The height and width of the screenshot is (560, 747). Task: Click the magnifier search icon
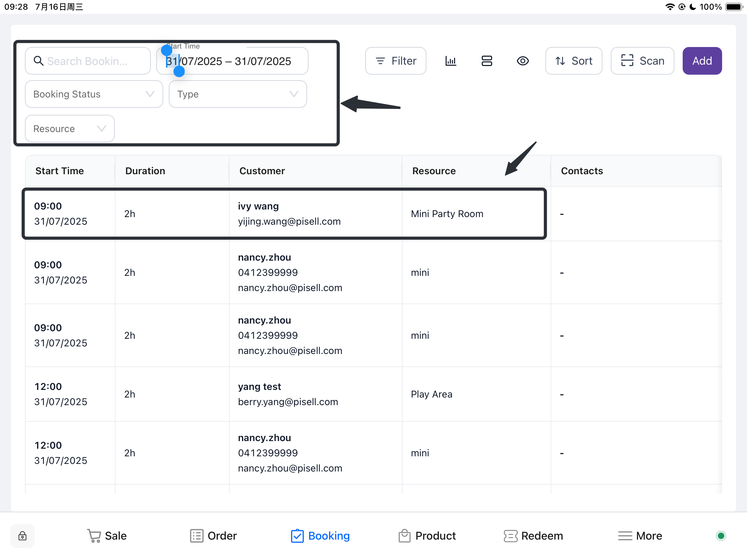pyautogui.click(x=38, y=61)
